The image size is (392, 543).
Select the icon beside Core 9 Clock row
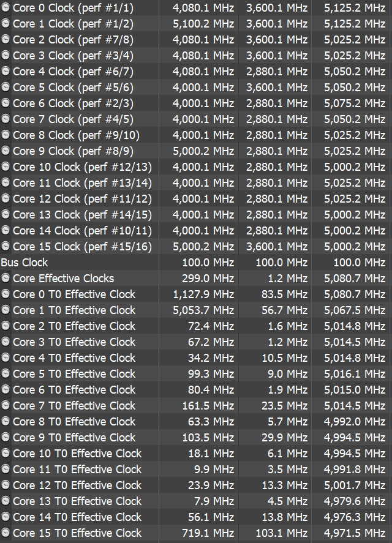pyautogui.click(x=5, y=151)
